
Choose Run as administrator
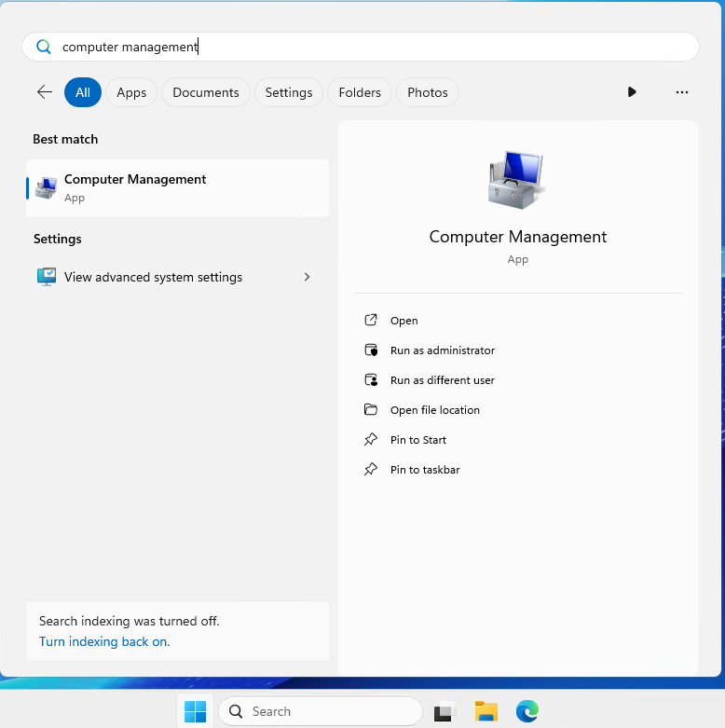[x=443, y=350]
